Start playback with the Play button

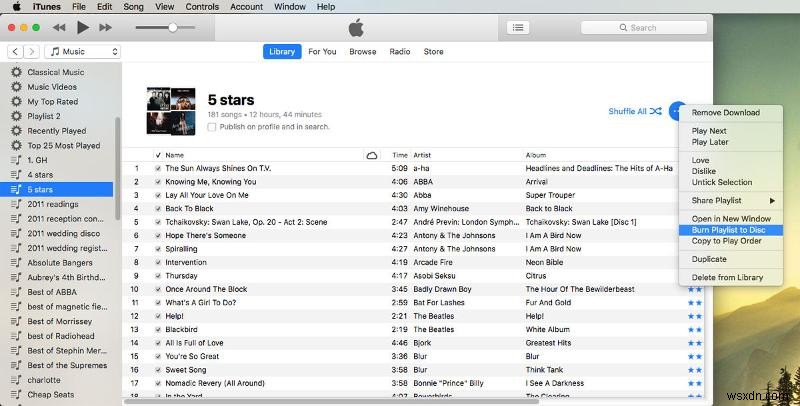83,28
